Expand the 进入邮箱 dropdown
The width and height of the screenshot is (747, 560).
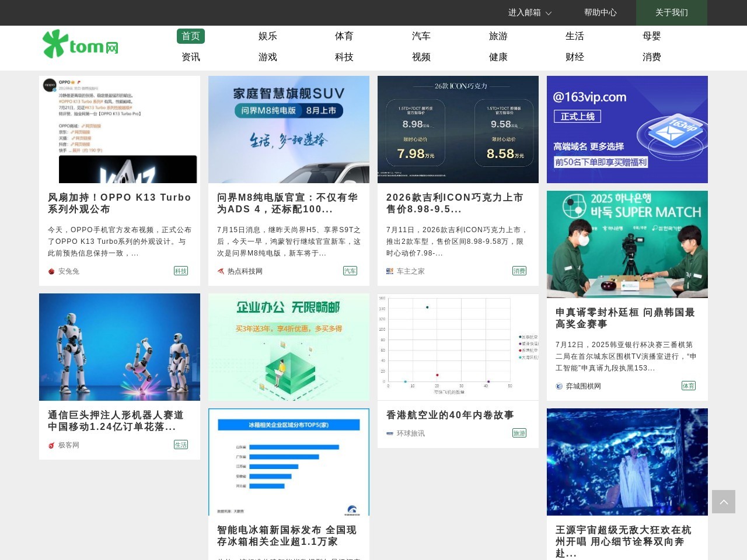[529, 12]
